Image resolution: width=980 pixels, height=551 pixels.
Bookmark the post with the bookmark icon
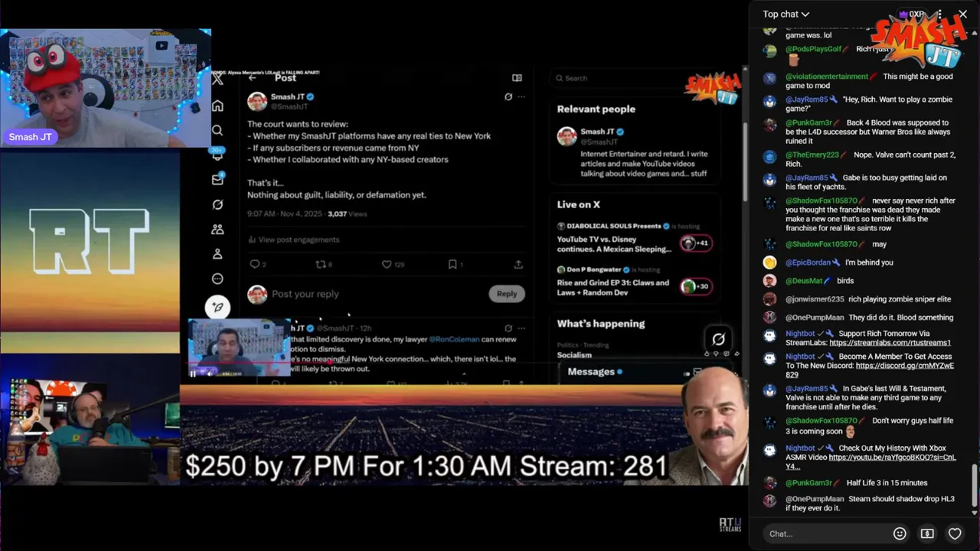click(x=452, y=264)
